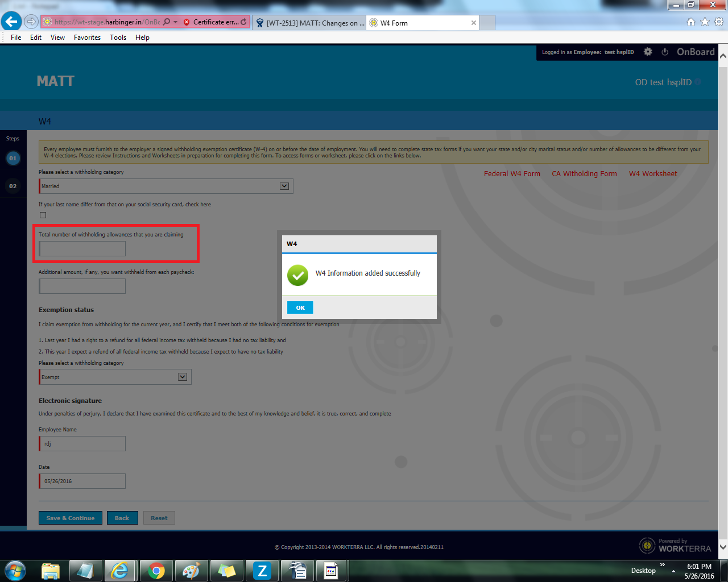This screenshot has height=582, width=728.
Task: Open Chrome from the taskbar
Action: pyautogui.click(x=156, y=570)
